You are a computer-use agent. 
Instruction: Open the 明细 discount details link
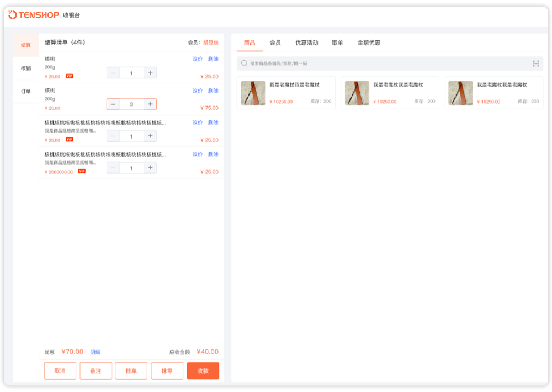[95, 352]
